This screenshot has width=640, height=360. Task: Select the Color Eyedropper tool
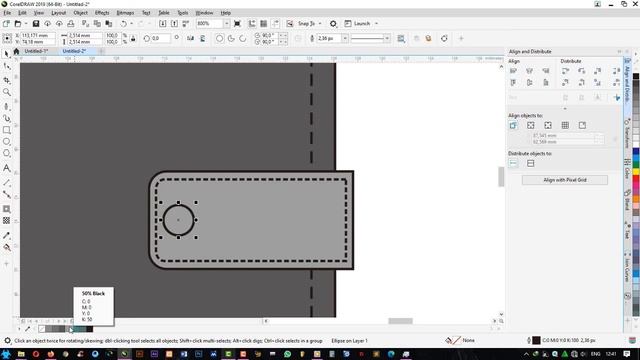coord(7,236)
